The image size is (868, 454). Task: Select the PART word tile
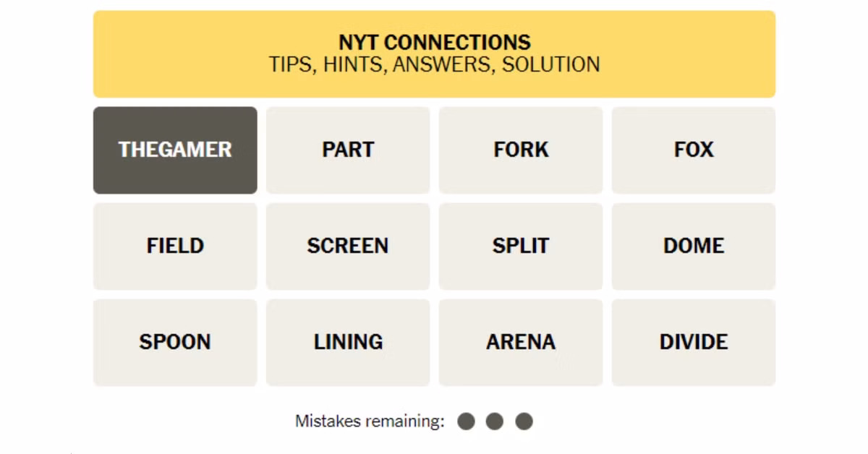tap(348, 150)
